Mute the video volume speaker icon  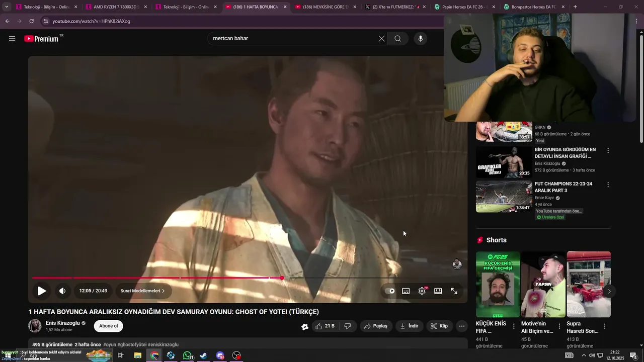coord(62,291)
